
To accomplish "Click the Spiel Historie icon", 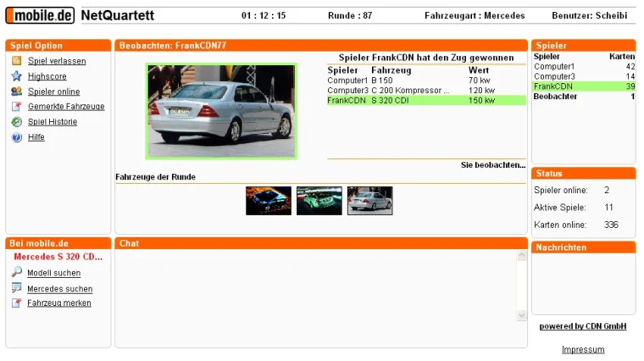I will (16, 121).
